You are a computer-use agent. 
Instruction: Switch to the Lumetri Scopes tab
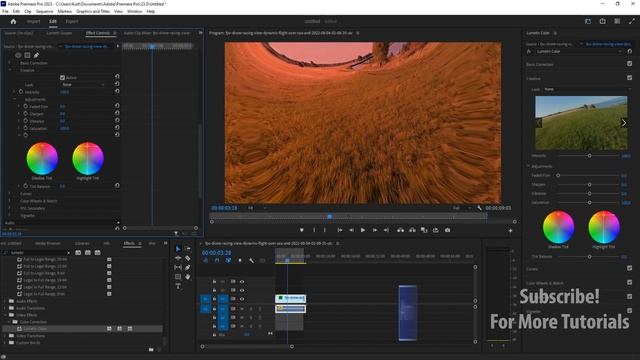click(x=59, y=33)
